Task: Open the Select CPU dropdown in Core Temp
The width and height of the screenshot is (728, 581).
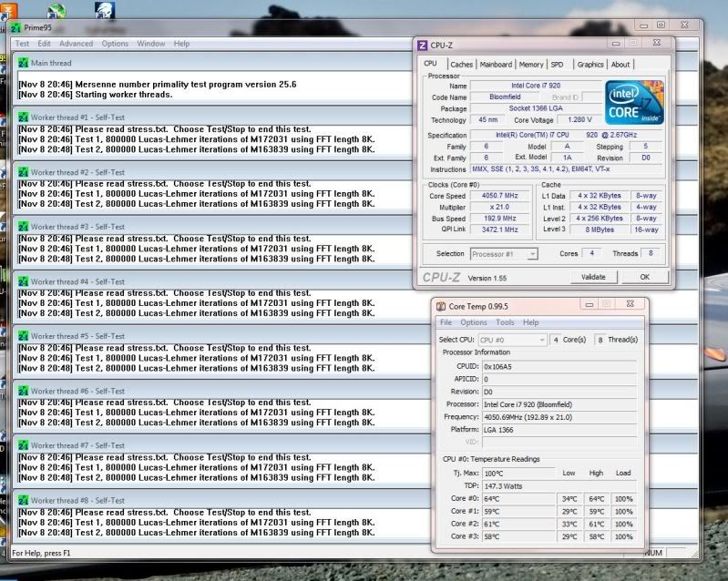Action: [x=513, y=341]
